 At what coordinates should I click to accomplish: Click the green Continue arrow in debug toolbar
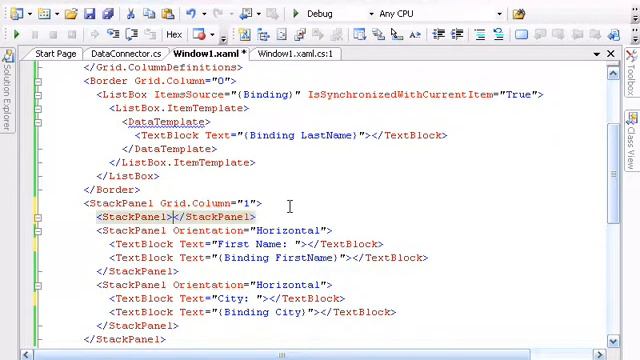point(17,34)
